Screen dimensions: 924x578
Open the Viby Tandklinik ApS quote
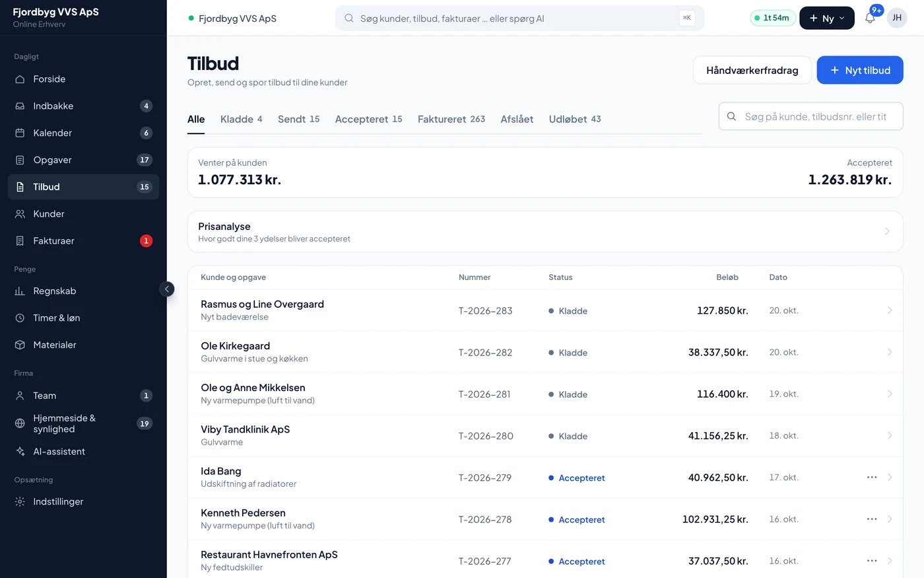545,435
